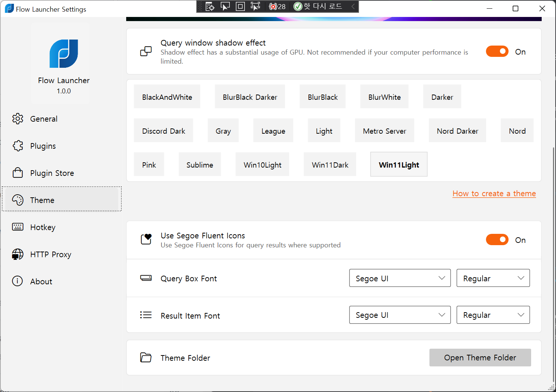Select the BlurWhite theme
556x392 pixels.
[x=384, y=97]
